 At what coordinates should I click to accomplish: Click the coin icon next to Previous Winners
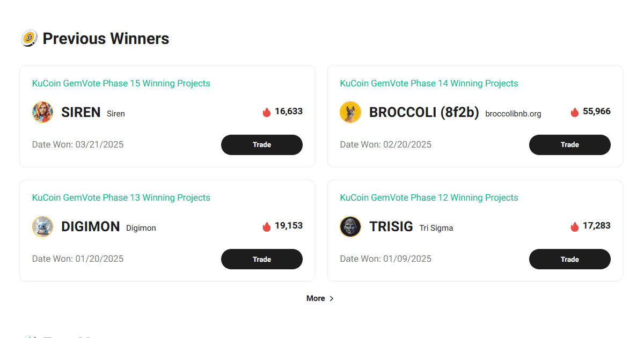pos(29,38)
